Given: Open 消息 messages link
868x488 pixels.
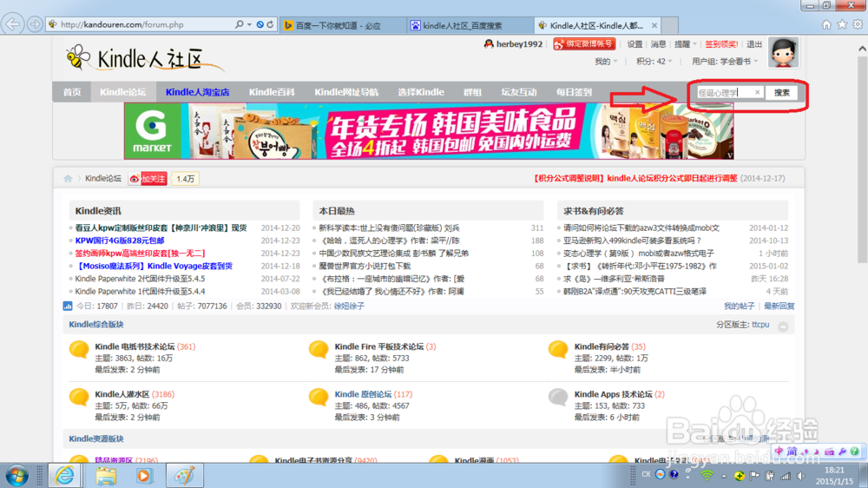Looking at the screenshot, I should click(x=658, y=44).
